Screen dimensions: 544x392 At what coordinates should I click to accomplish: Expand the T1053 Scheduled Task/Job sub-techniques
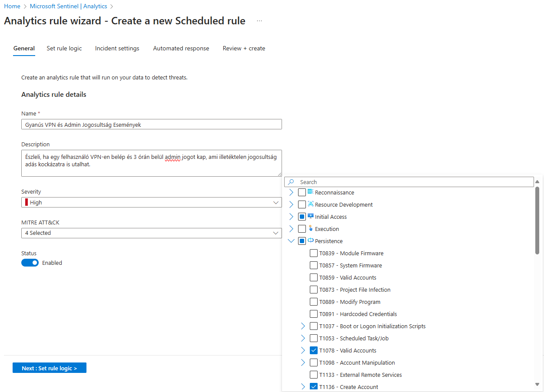click(x=303, y=338)
